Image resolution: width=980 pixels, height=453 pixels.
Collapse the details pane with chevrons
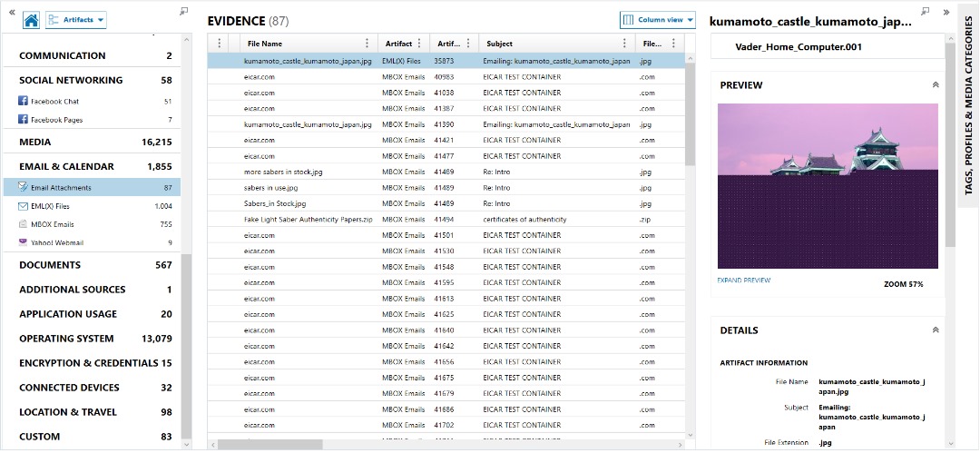(x=946, y=11)
